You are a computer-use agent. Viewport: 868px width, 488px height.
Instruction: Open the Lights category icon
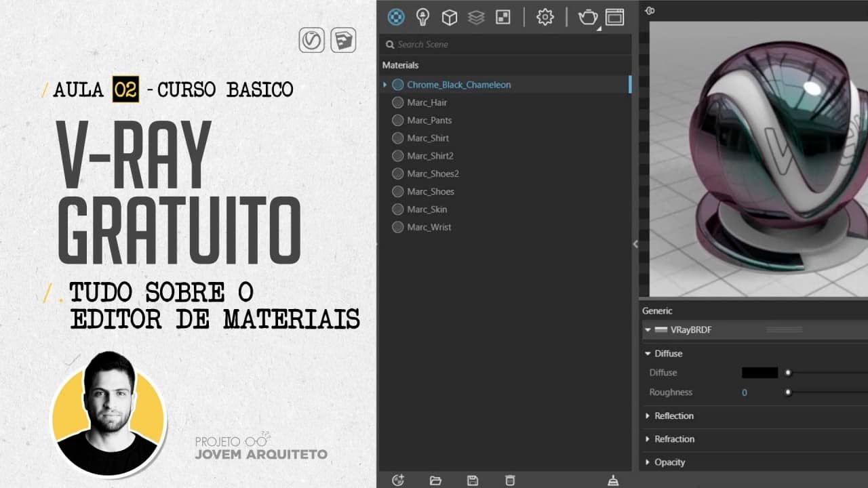click(422, 17)
